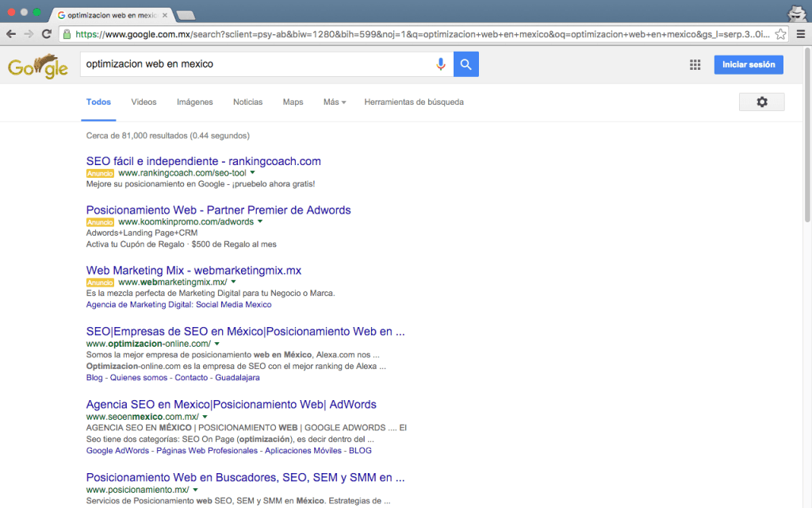Open the Chrome hamburger menu
812x508 pixels.
click(x=801, y=34)
